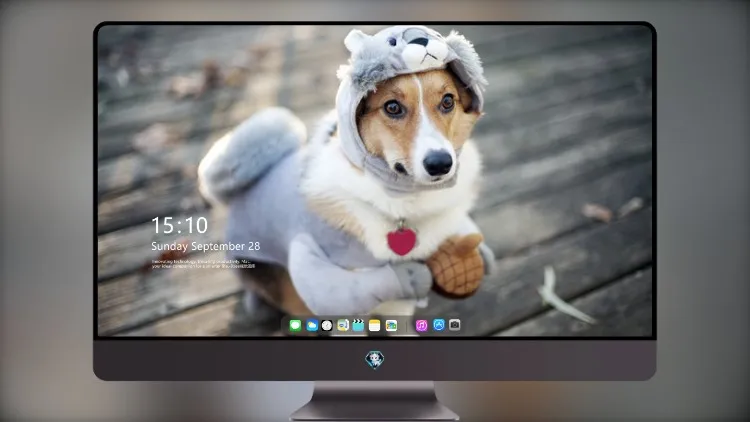Launch the Weather app from the dock
750x422 pixels.
(312, 326)
